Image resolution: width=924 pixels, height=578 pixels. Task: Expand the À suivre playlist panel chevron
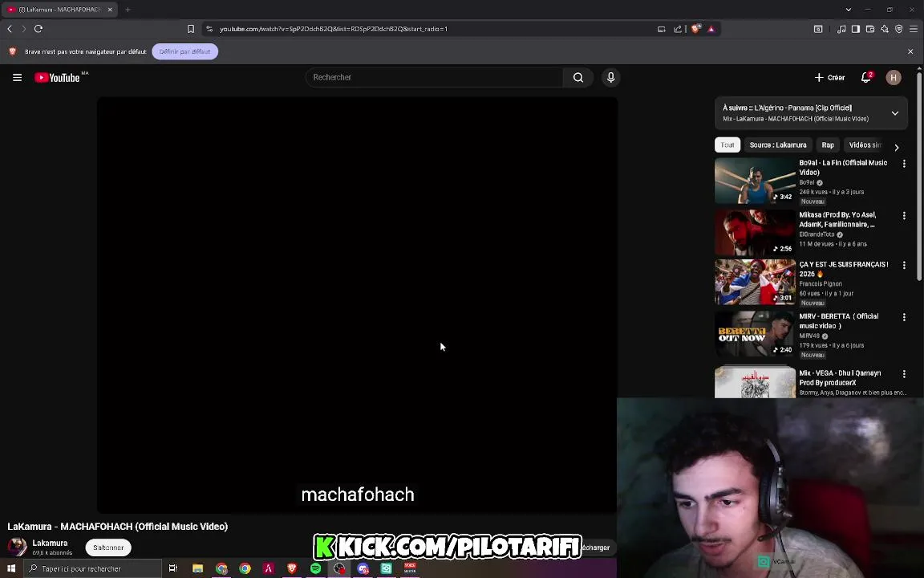(894, 113)
